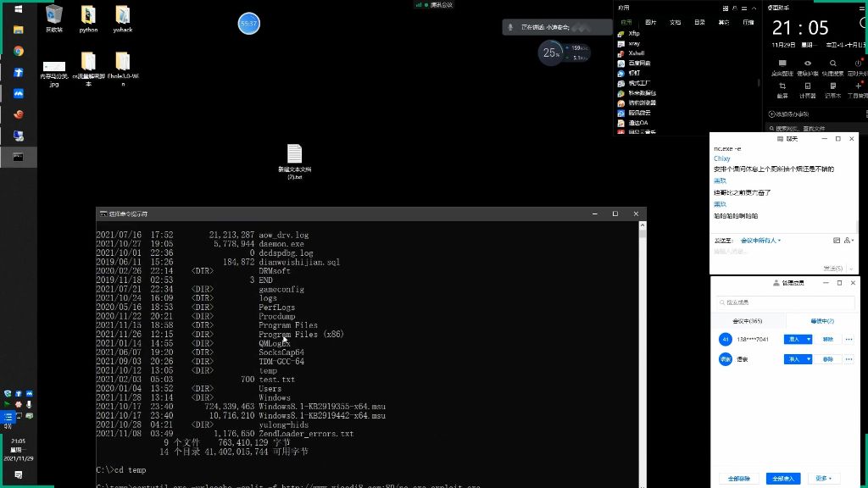Click the blue meeting timer bubble 55:37

248,24
